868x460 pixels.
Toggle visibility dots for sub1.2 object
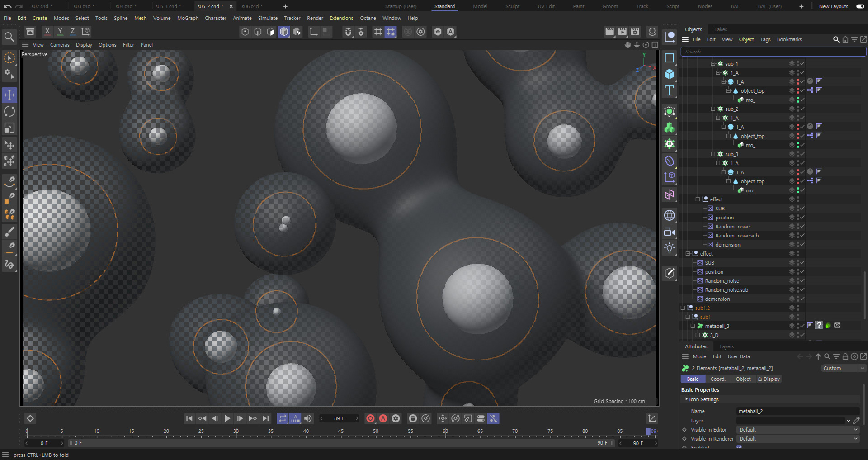coord(798,308)
